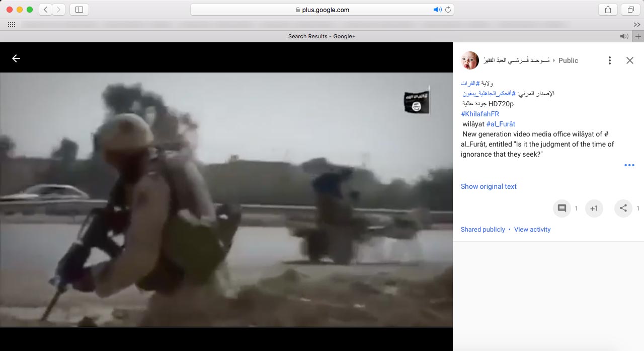
Task: Close the post panel with the X
Action: (x=629, y=60)
